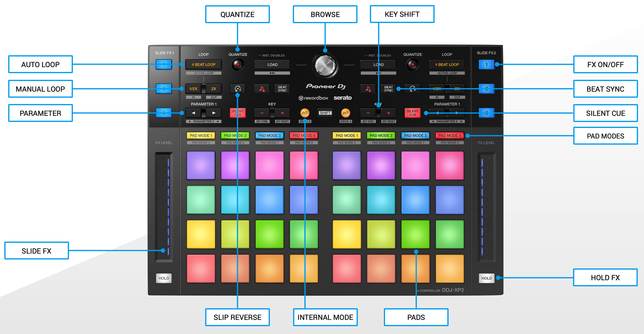The width and height of the screenshot is (644, 334).
Task: Toggle Slide FX2 button 1
Action: [x=486, y=64]
